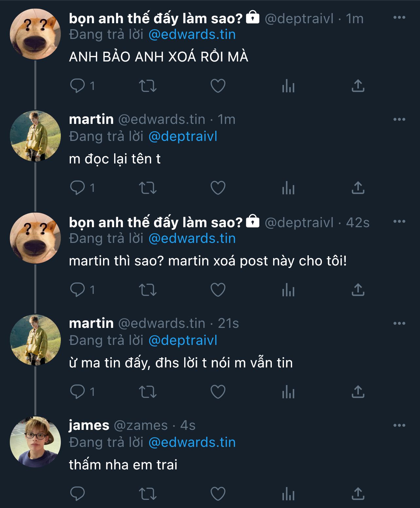Share the 'm đọc lại tên t' tweet
This screenshot has width=420, height=508.
coord(358,188)
